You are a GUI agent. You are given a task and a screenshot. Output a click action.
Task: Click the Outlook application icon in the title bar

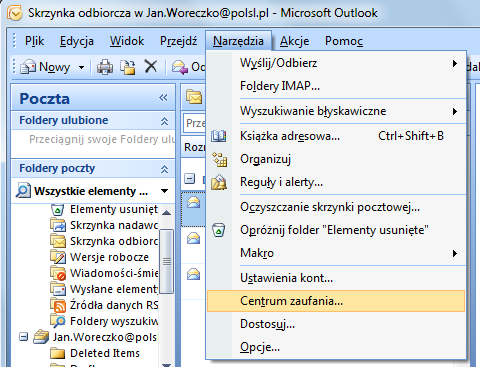pos(15,13)
